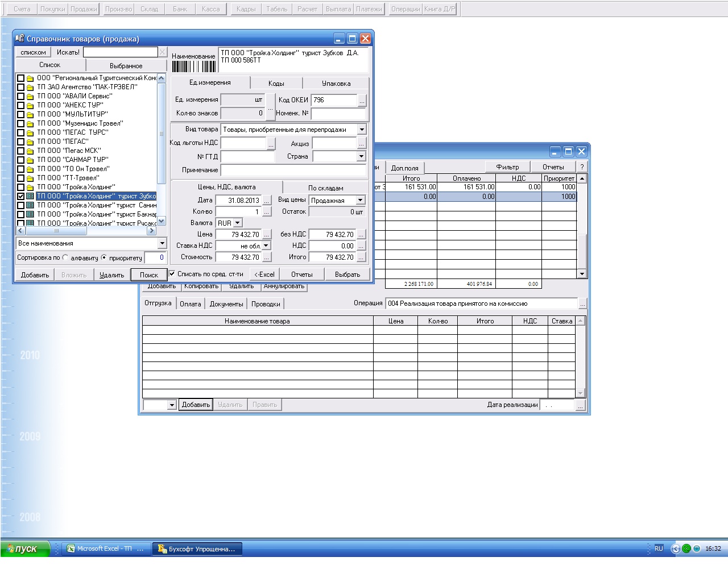Open the Вид товара dropdown

point(362,130)
